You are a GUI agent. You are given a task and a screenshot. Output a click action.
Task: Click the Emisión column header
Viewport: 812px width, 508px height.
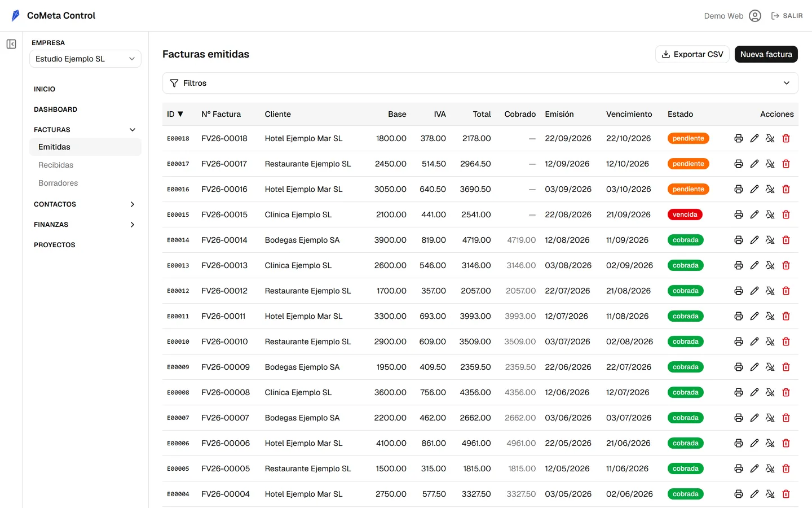(559, 114)
